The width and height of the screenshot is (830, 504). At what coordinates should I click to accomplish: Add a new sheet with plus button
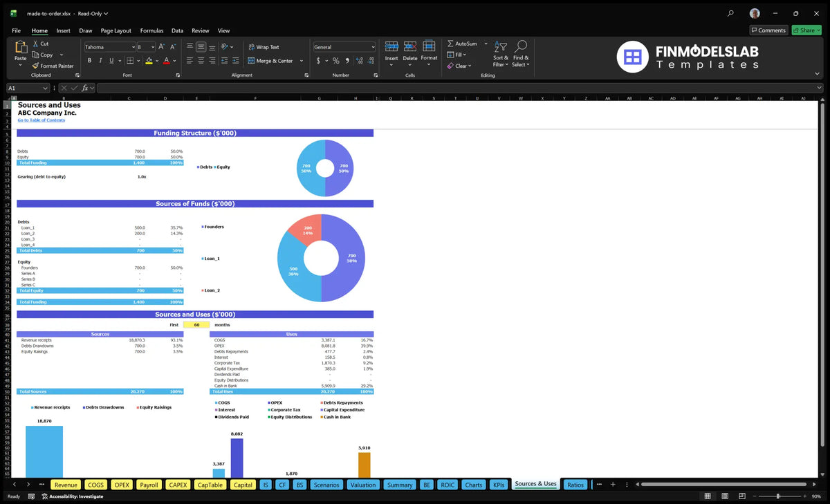click(x=612, y=485)
